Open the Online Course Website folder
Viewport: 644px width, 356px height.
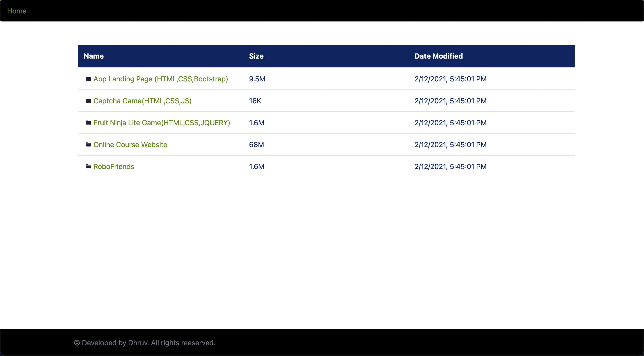point(130,144)
